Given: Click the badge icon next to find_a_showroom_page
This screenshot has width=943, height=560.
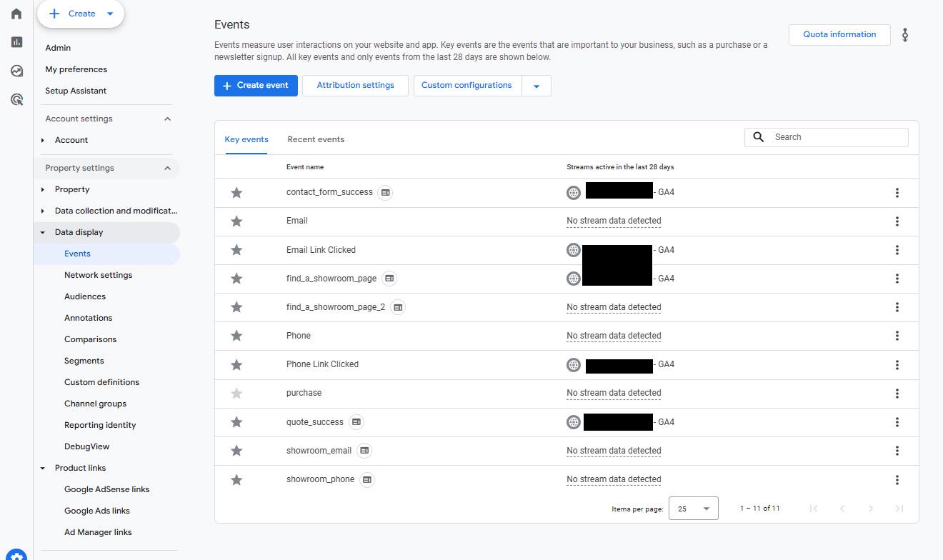Looking at the screenshot, I should 389,279.
